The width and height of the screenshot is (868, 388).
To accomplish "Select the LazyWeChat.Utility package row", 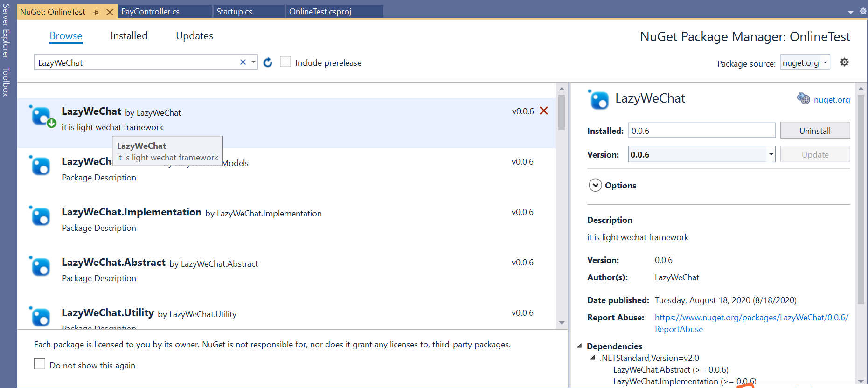I will (x=286, y=314).
